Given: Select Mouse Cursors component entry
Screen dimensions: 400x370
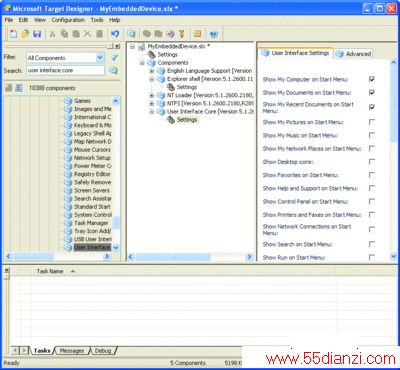Looking at the screenshot, I should (x=92, y=150).
